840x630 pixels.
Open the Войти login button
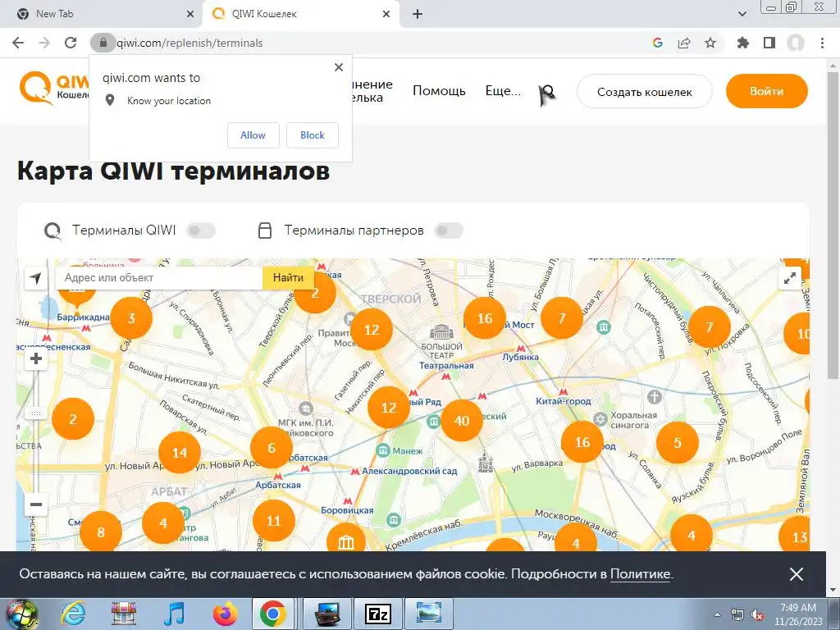767,91
